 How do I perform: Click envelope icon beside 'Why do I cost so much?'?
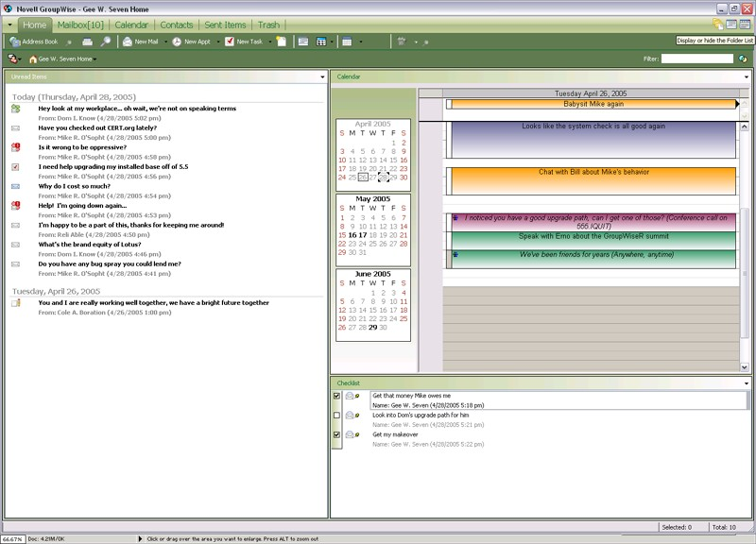(16, 186)
